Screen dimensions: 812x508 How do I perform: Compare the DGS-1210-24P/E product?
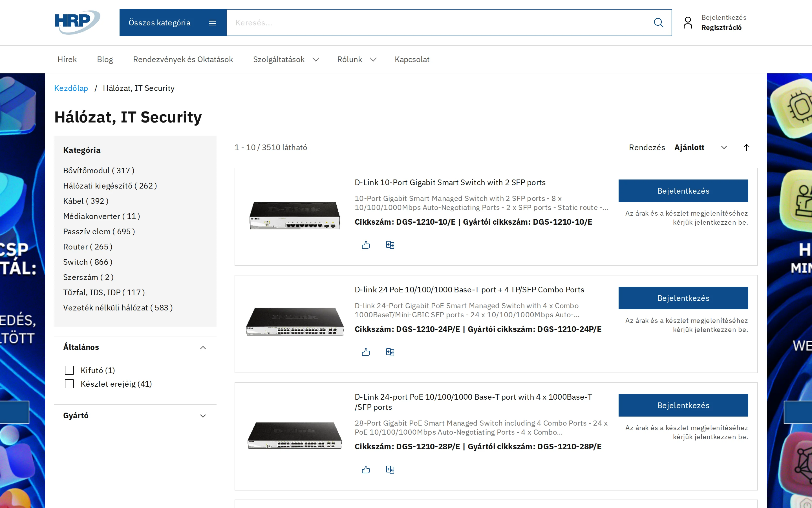click(390, 352)
